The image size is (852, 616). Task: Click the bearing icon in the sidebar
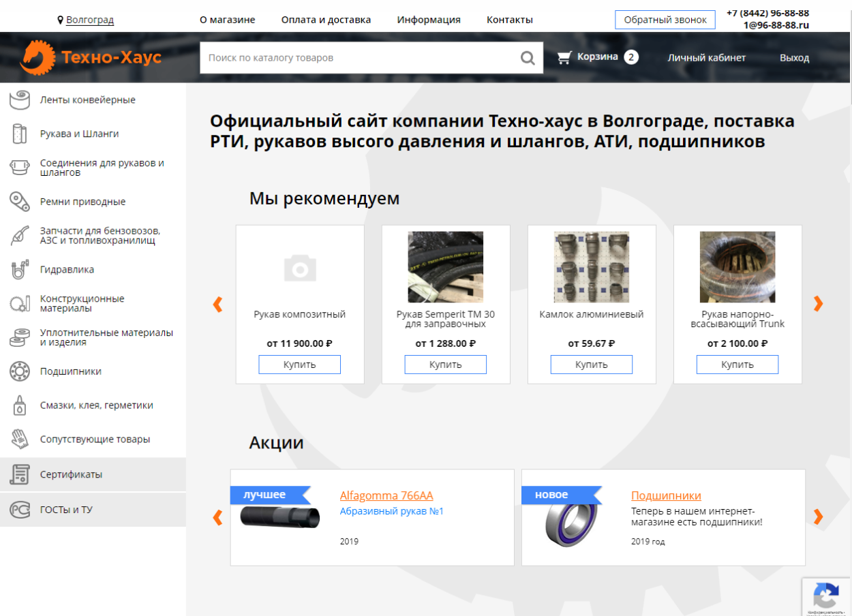(x=20, y=371)
